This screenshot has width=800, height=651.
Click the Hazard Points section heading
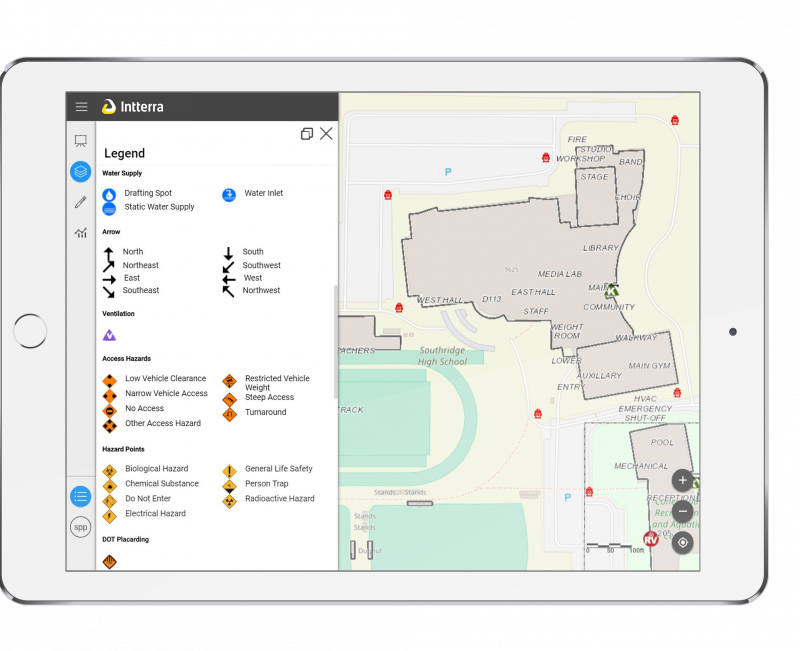[x=123, y=449]
